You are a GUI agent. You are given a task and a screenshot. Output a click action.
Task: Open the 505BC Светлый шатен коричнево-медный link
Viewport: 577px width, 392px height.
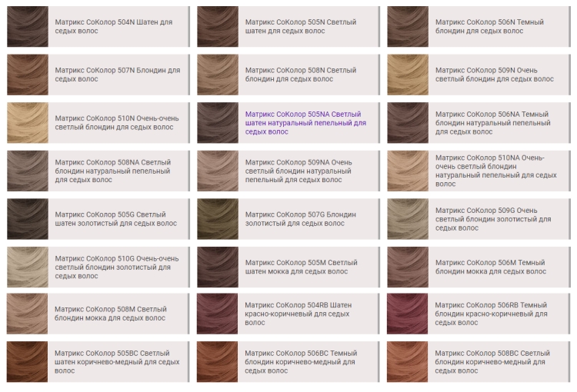coord(117,362)
